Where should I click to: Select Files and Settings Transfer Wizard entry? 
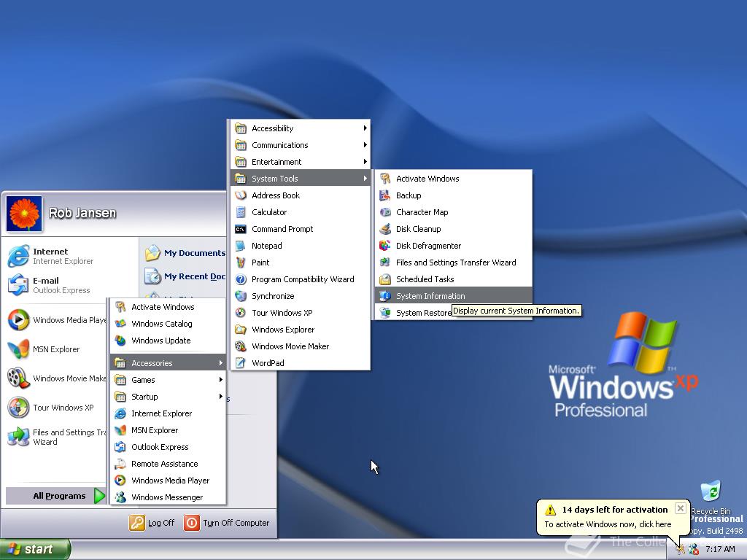[x=454, y=262]
